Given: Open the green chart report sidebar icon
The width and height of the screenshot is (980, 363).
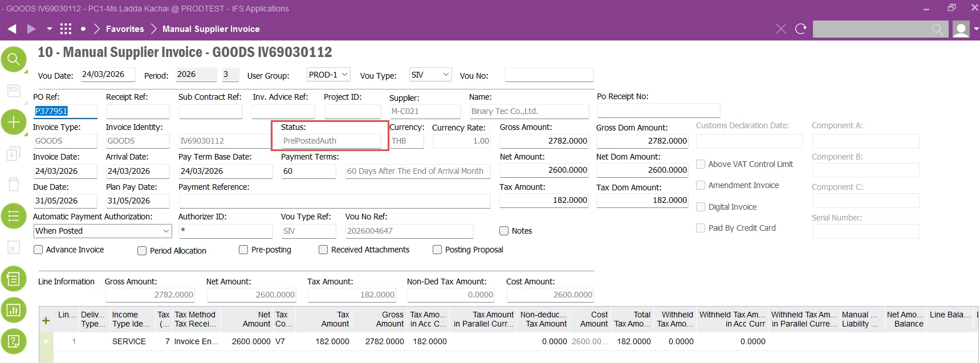Looking at the screenshot, I should (14, 310).
